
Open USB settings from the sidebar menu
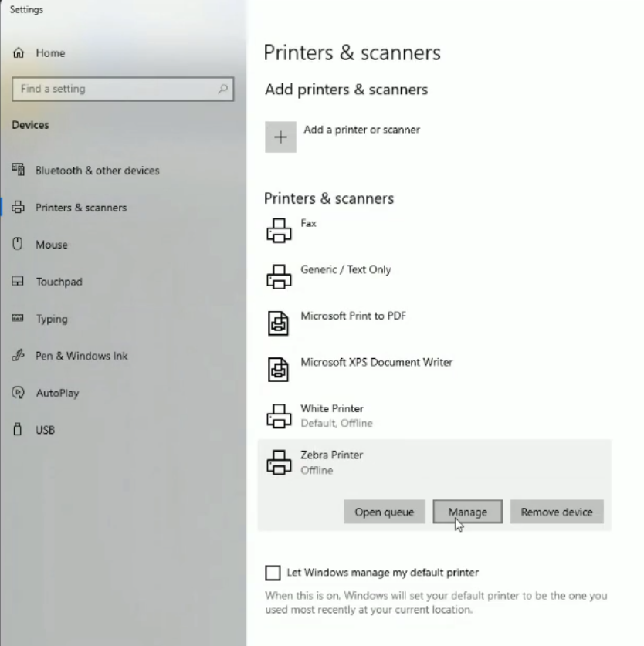coord(46,430)
